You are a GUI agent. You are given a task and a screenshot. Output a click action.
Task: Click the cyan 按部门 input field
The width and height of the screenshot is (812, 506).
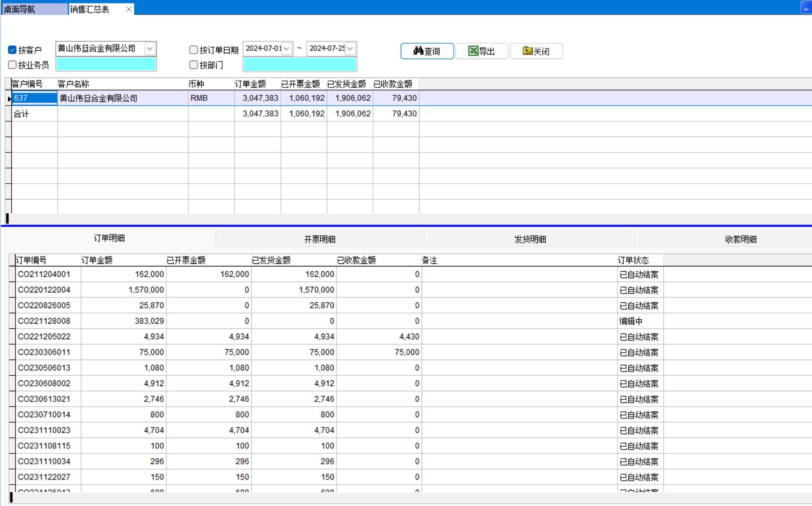[x=299, y=65]
